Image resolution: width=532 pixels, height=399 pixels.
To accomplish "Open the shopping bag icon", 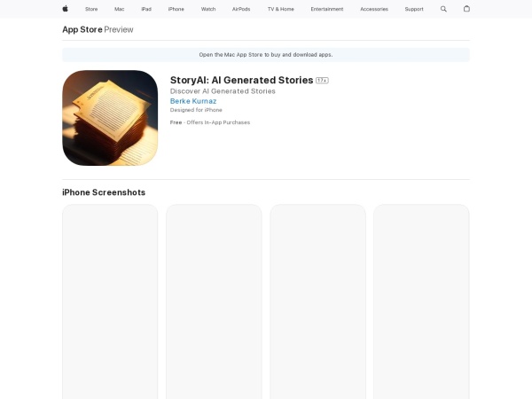I will (x=466, y=9).
